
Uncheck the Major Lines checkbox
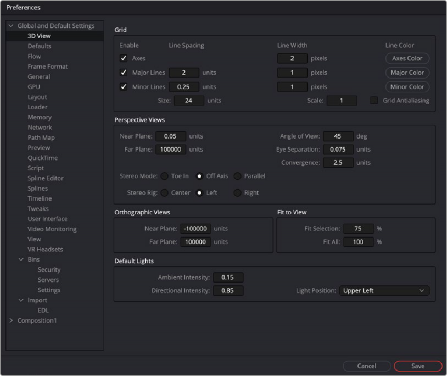point(124,72)
